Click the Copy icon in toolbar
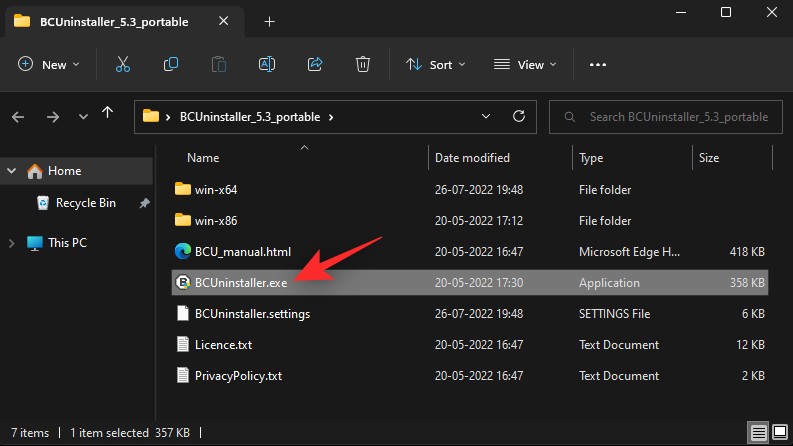Image resolution: width=793 pixels, height=446 pixels. 171,64
